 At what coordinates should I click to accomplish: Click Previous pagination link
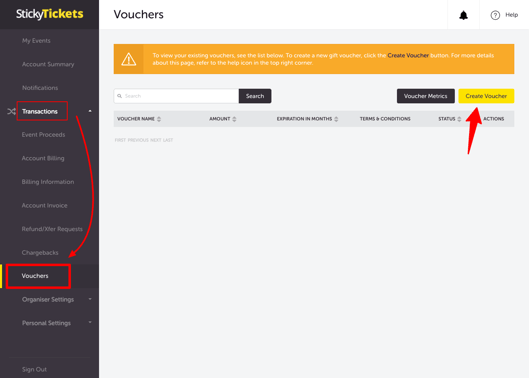pyautogui.click(x=138, y=140)
